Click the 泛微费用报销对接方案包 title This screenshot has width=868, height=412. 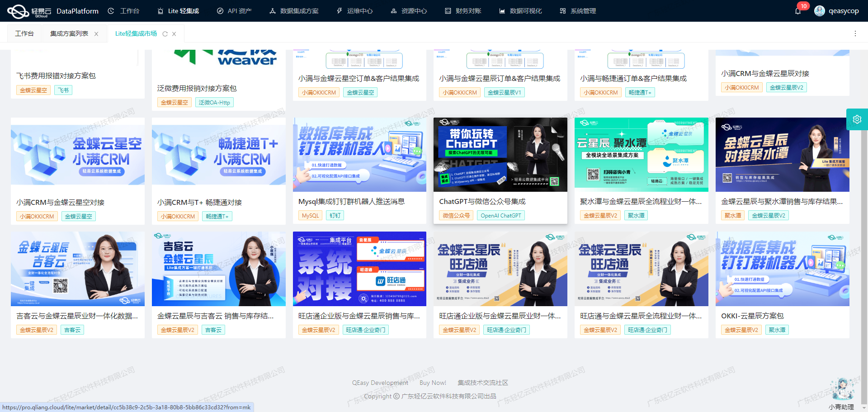pos(197,88)
